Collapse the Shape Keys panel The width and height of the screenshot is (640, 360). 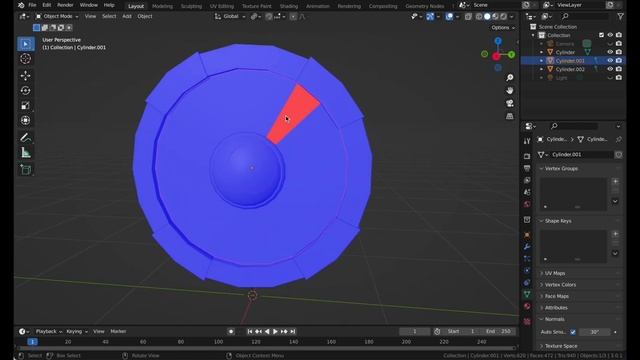click(558, 221)
